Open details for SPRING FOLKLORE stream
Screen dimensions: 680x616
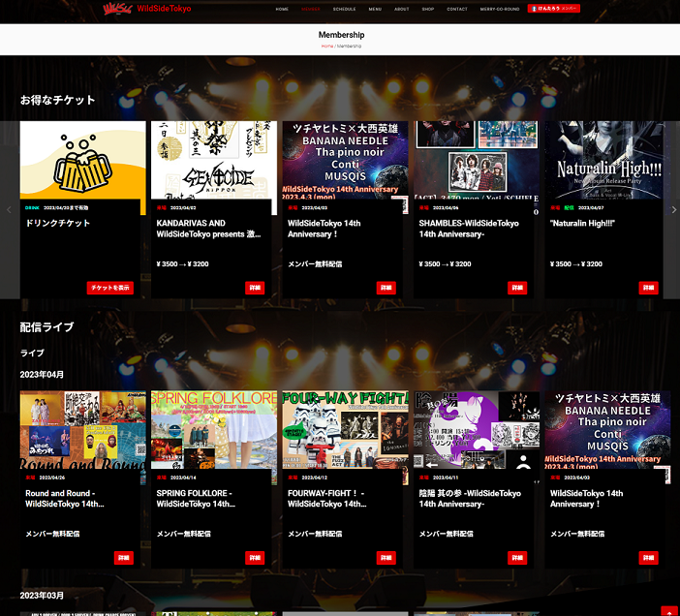(255, 558)
